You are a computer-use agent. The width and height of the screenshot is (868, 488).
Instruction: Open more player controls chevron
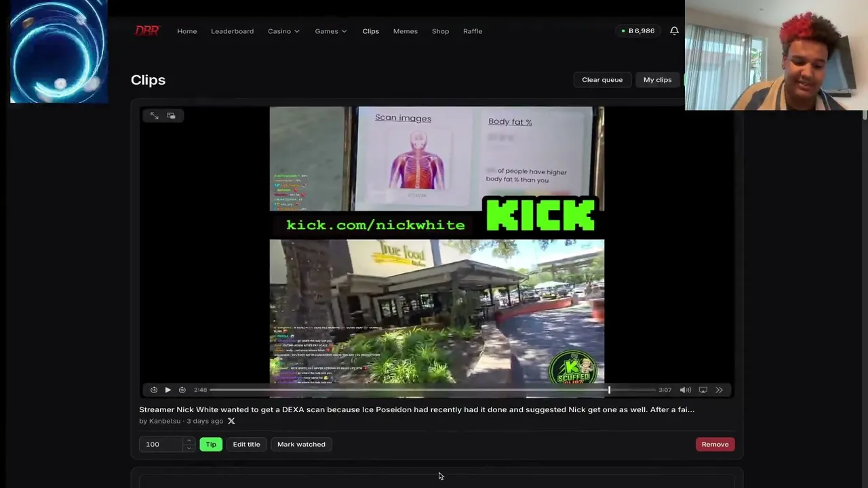point(719,390)
